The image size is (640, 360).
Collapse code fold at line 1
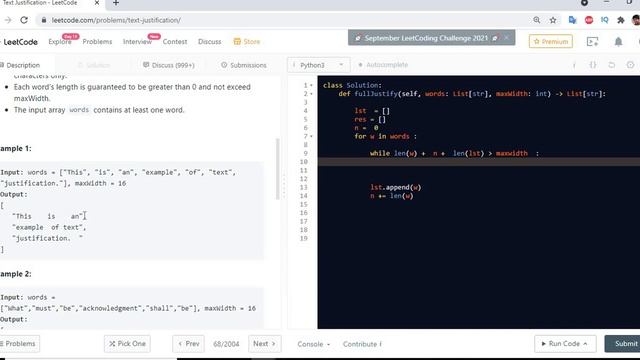(x=311, y=85)
